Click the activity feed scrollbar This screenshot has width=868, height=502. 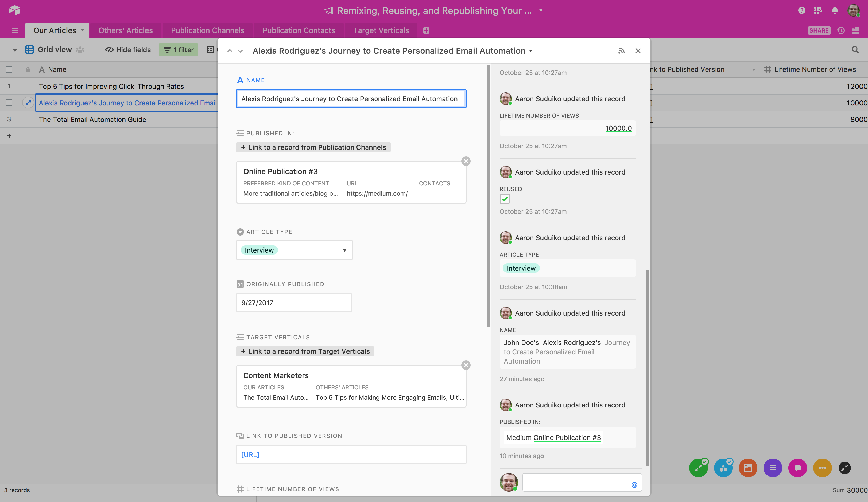(647, 368)
